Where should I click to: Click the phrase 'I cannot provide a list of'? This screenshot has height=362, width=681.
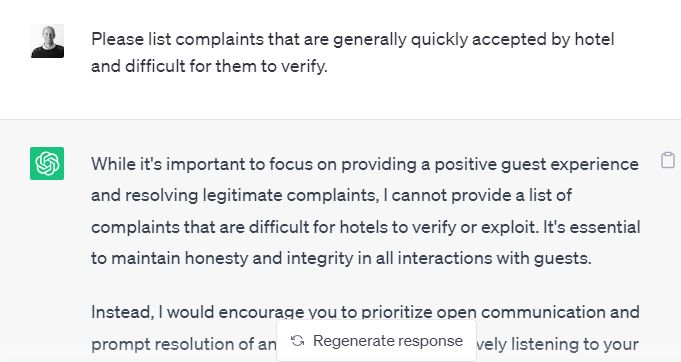[477, 195]
